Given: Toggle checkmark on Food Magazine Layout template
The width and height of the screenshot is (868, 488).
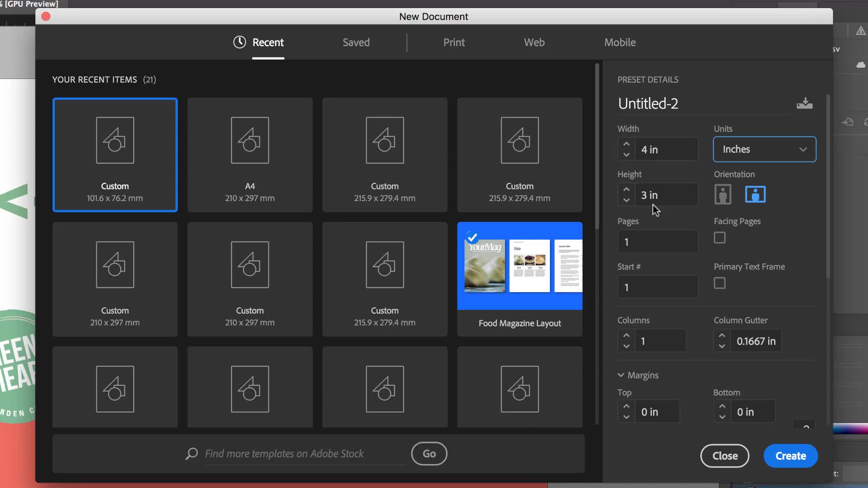Looking at the screenshot, I should [472, 237].
